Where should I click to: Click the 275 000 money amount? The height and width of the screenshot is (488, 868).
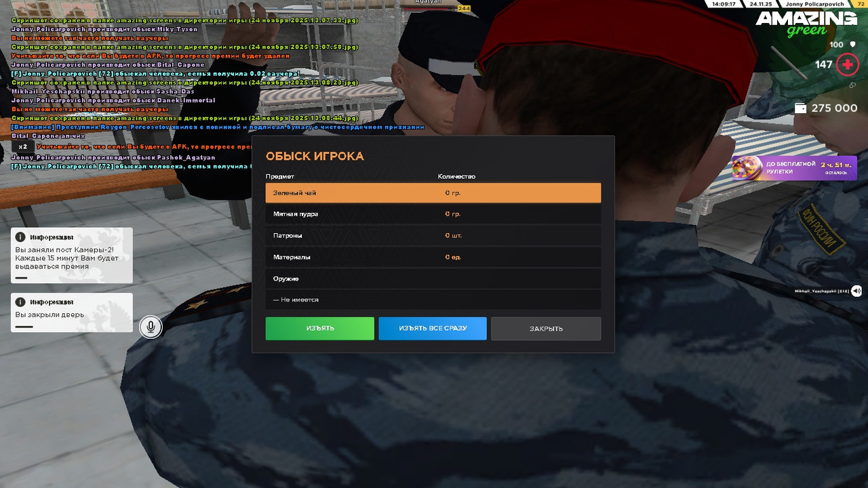835,108
